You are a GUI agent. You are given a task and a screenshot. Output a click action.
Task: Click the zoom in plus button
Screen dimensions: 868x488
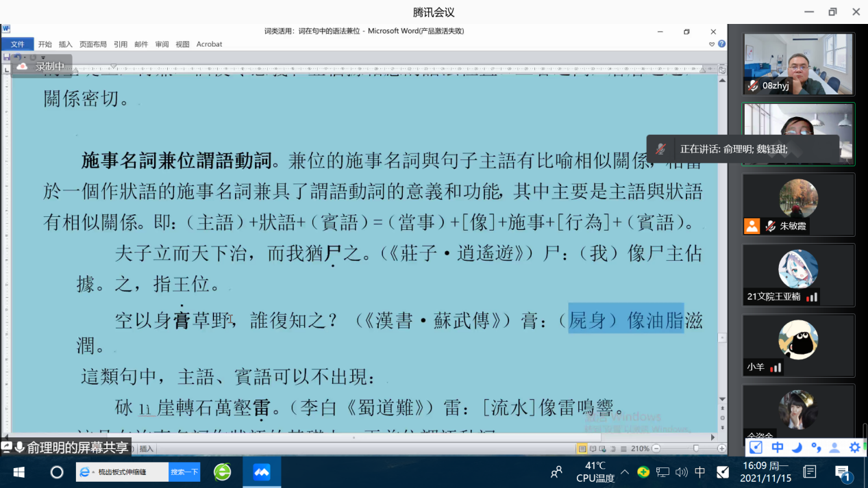[721, 448]
